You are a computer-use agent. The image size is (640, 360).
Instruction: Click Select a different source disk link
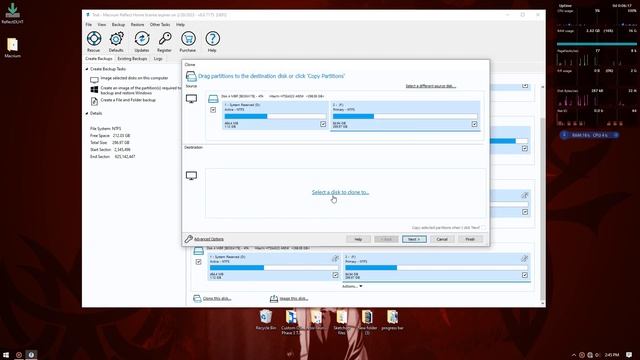click(431, 86)
